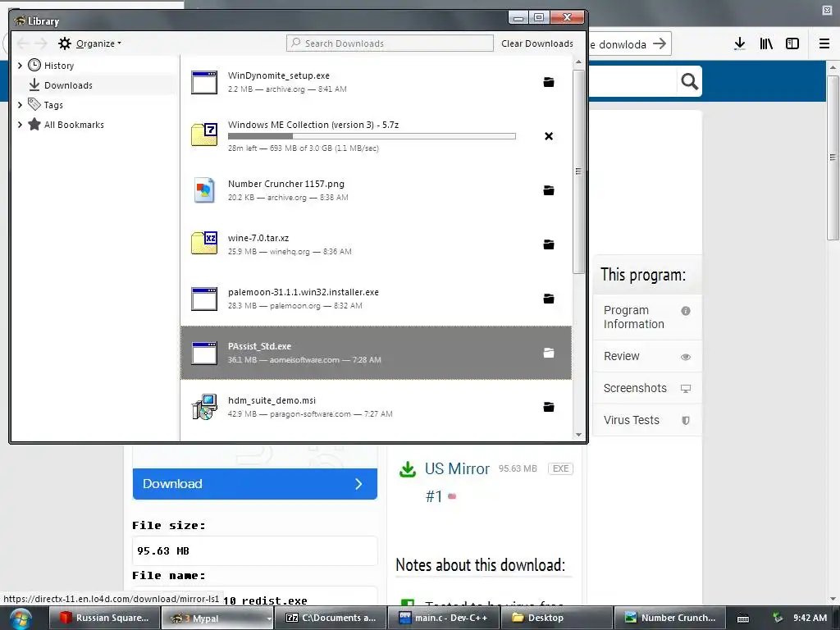Expand the History tree node
The image size is (840, 630).
[x=20, y=66]
